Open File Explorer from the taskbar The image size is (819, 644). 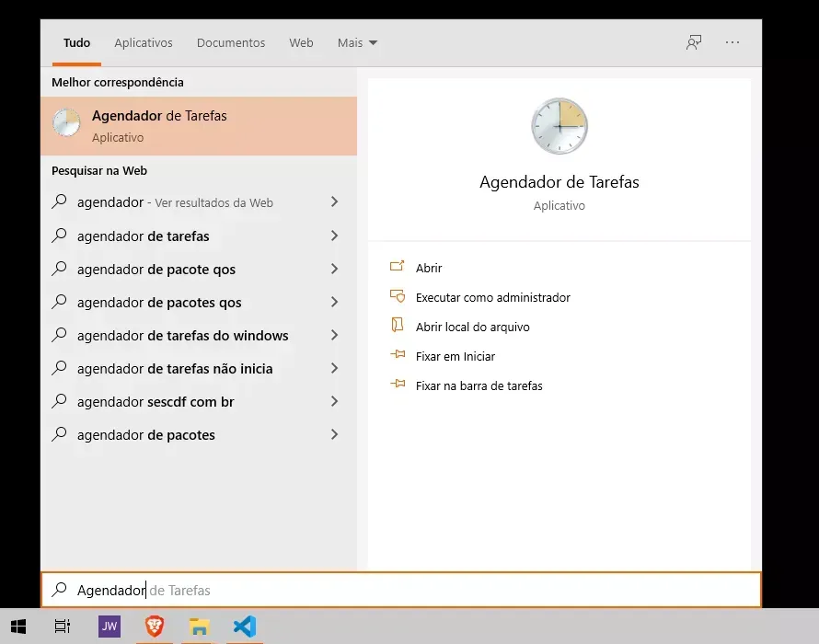tap(199, 627)
